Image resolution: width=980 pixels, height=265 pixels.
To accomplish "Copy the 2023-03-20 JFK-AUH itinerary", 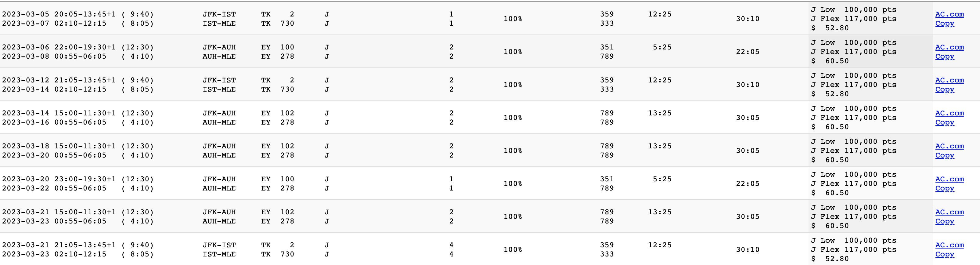I will tap(945, 188).
